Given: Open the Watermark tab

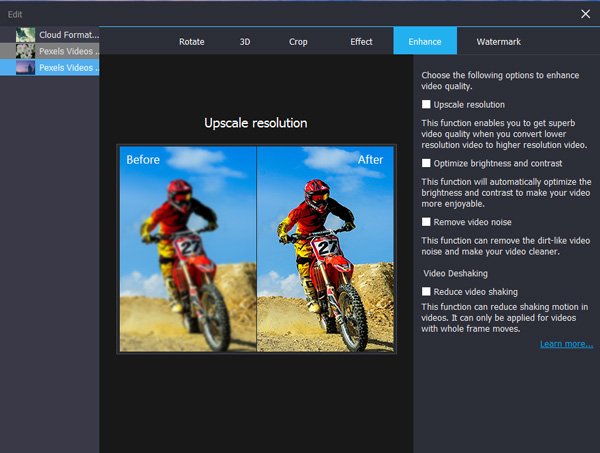Looking at the screenshot, I should tap(498, 42).
